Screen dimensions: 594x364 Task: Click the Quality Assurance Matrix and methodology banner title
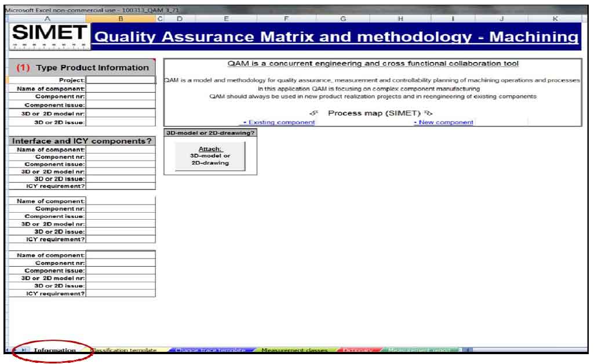(336, 37)
